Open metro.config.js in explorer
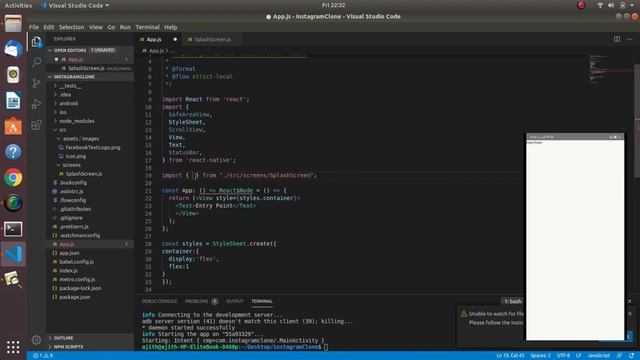The width and height of the screenshot is (640, 360). [x=77, y=280]
